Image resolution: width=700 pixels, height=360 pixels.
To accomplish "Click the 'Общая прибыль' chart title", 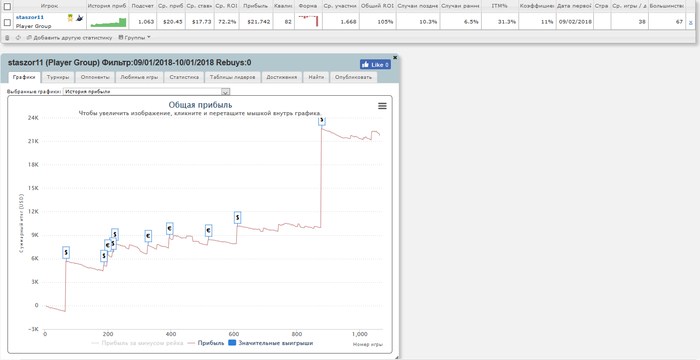I will [x=200, y=105].
